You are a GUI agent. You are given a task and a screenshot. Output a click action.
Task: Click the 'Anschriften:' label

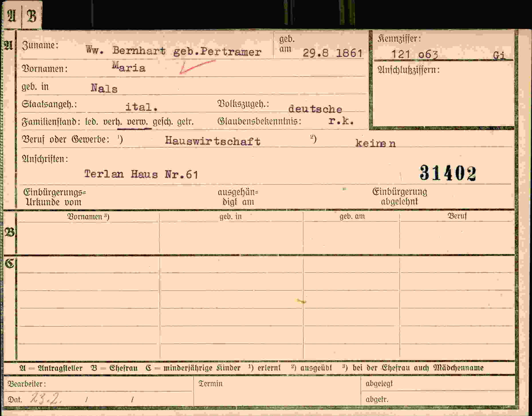pos(45,159)
